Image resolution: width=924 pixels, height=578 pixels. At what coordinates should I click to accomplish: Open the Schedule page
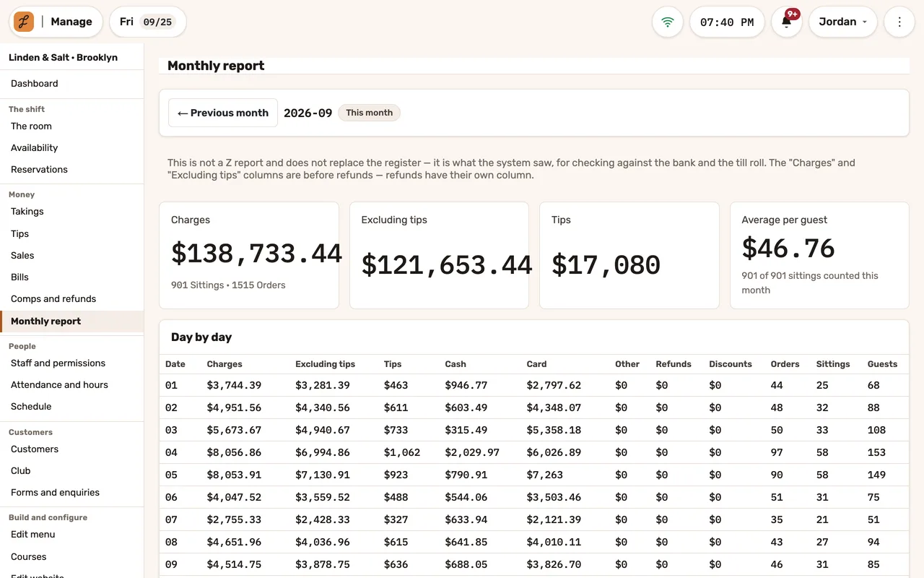[x=72, y=407]
